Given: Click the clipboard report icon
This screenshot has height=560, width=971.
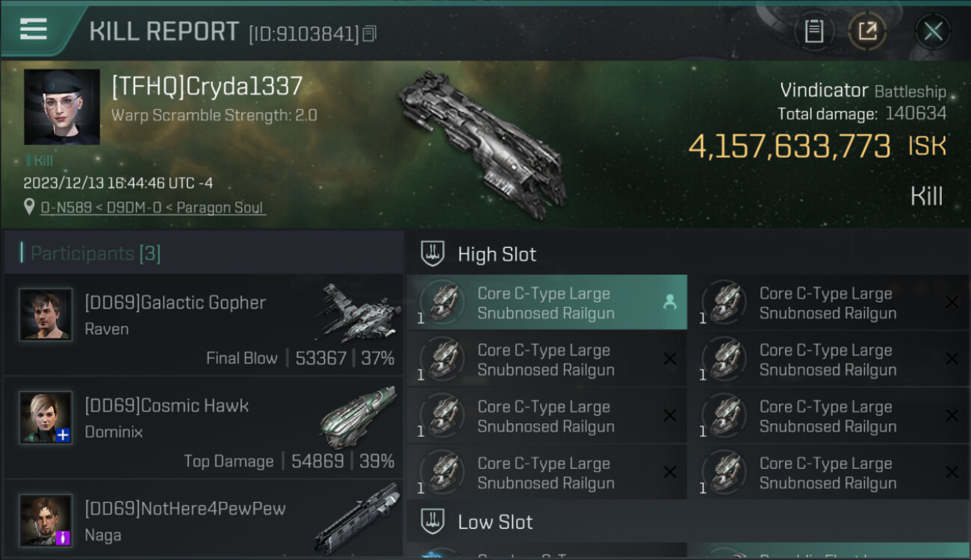Looking at the screenshot, I should tap(813, 31).
